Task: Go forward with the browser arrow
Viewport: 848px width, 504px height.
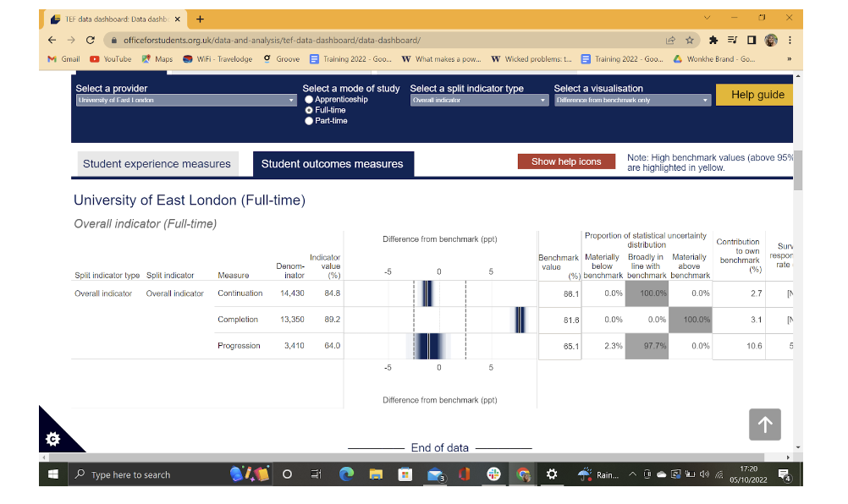Action: [x=71, y=40]
